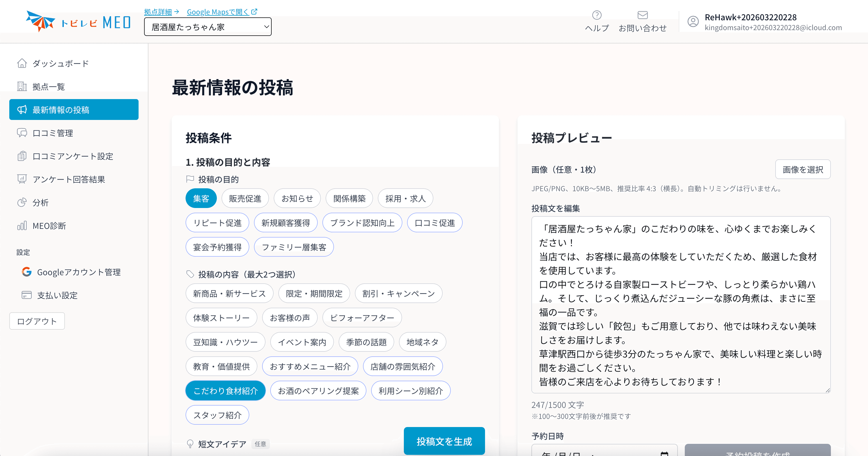Open the ダッシュボード home icon

[x=21, y=63]
